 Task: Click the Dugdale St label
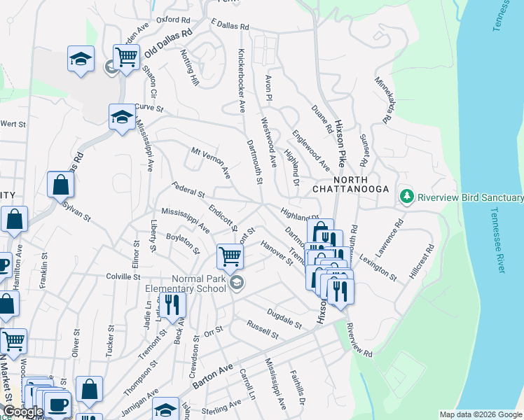tap(284, 318)
